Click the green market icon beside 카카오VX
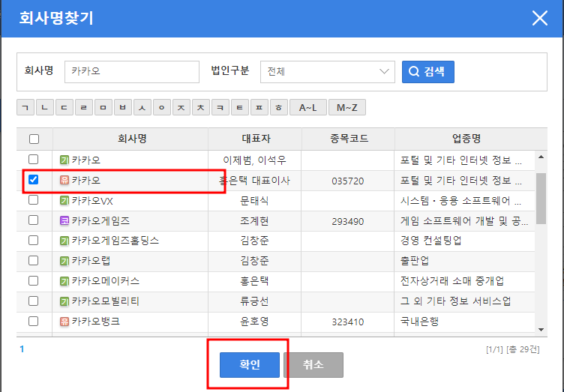The image size is (564, 392). point(64,200)
